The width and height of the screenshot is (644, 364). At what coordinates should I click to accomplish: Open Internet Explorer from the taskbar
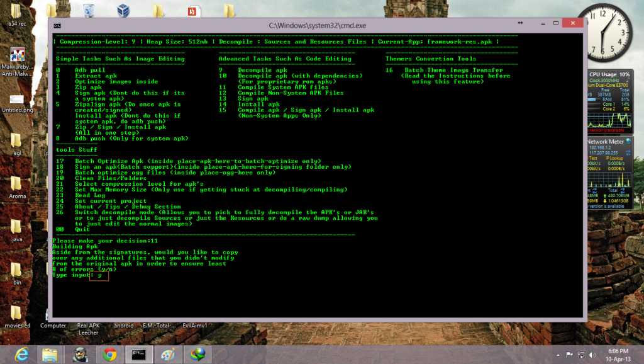(21, 354)
